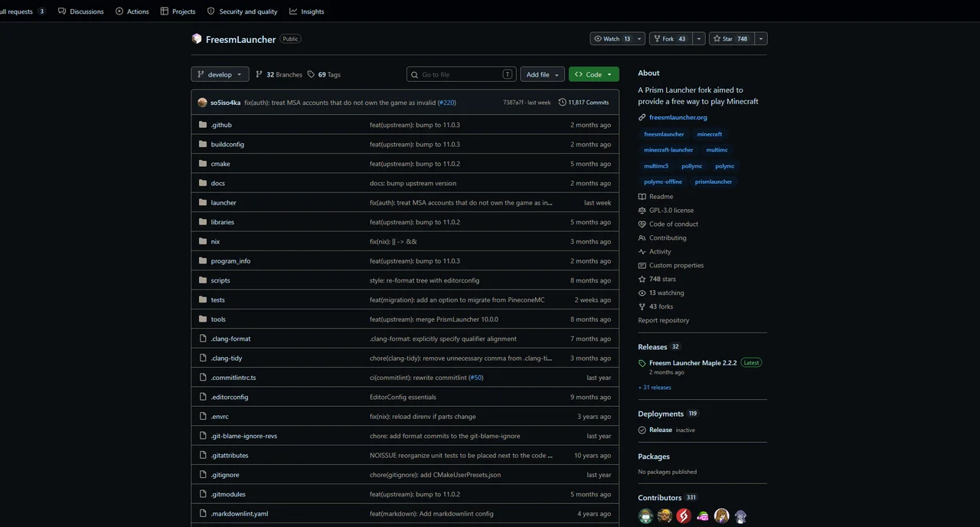Screen dimensions: 980x527
Task: Select the polymc-offline topic tag
Action: tap(663, 182)
